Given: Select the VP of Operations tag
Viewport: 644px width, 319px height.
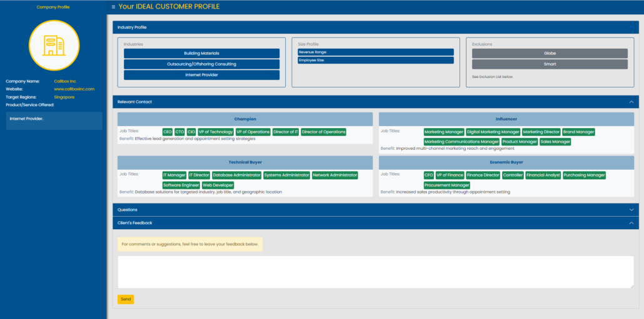Looking at the screenshot, I should pos(253,132).
